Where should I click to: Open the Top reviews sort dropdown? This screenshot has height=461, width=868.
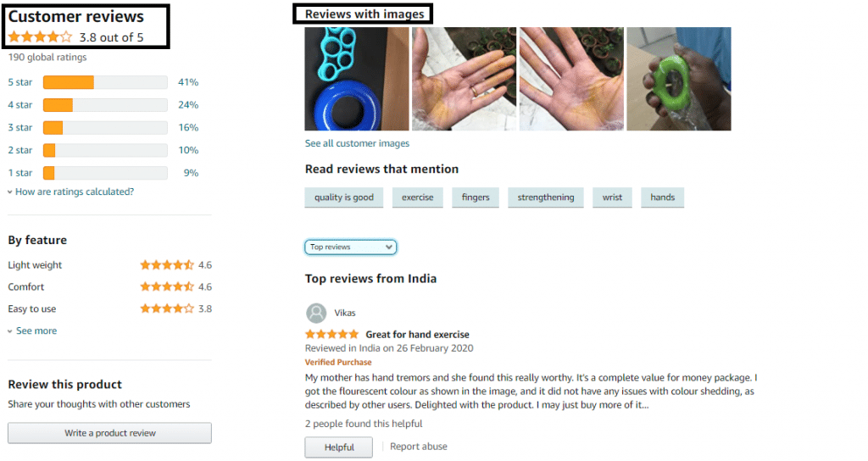click(350, 247)
